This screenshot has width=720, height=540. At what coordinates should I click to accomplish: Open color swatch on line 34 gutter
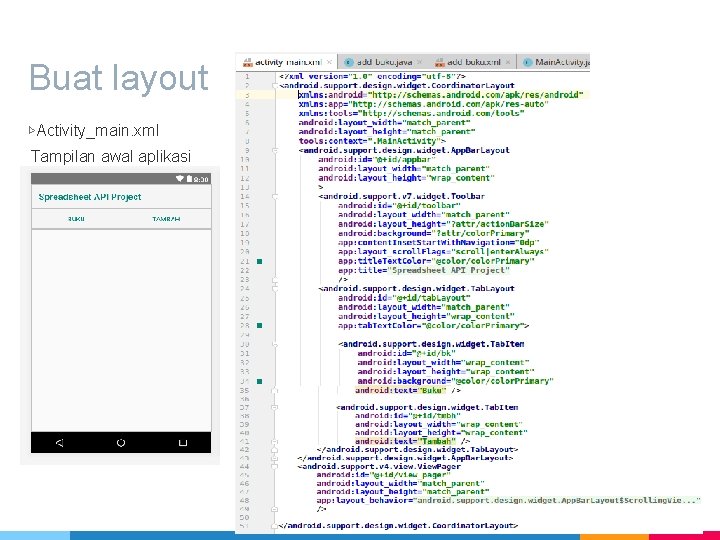(259, 381)
